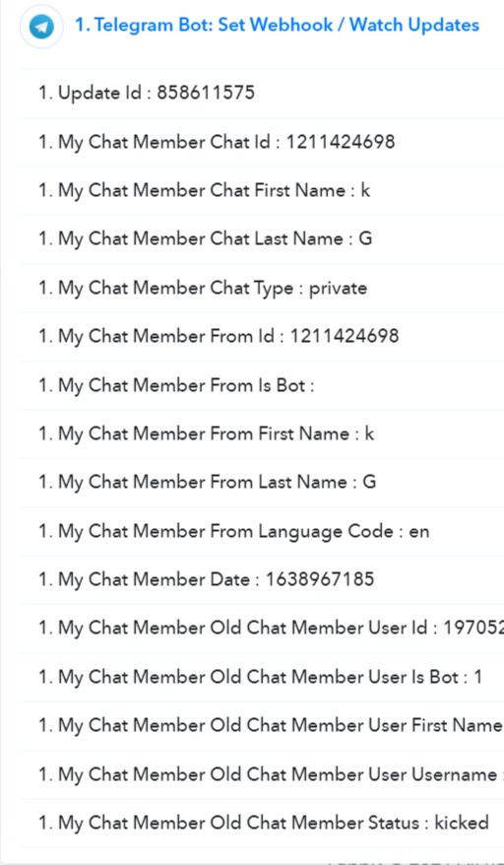The height and width of the screenshot is (865, 504).
Task: Pick Old Chat Member User Is Bot row
Action: 262,677
